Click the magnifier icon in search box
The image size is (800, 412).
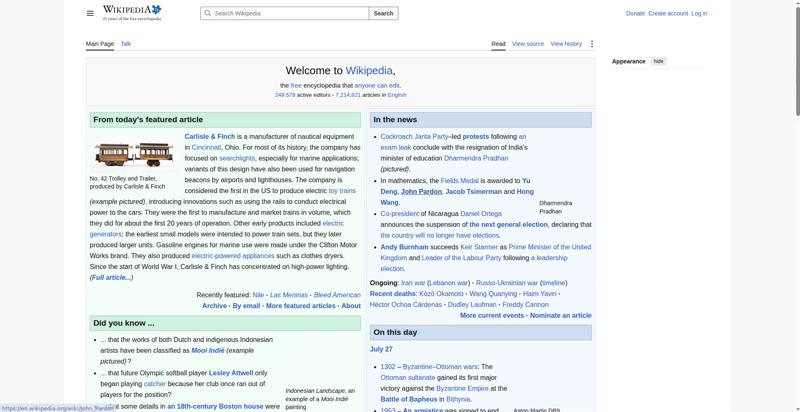(x=208, y=13)
